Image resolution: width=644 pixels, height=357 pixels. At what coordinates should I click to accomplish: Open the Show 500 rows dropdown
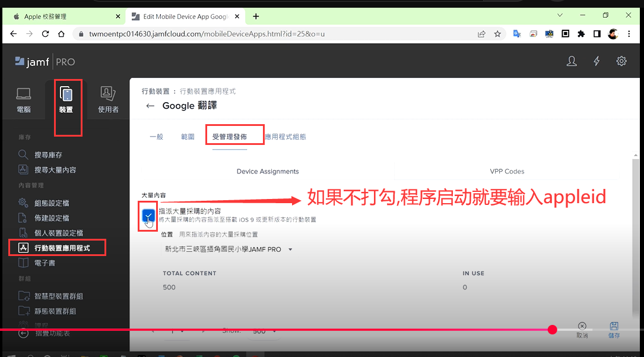(264, 331)
